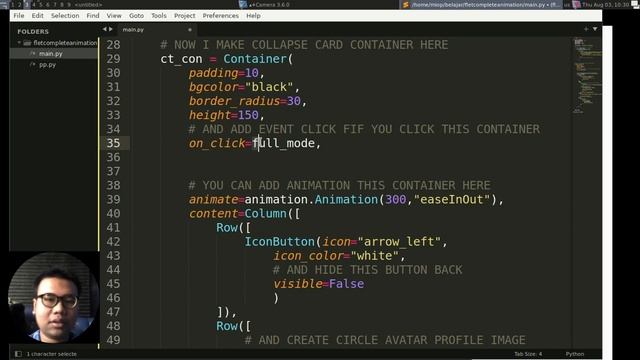The width and height of the screenshot is (640, 360).
Task: Select the fletcompleteanimation folder in sidebar
Action: tap(65, 42)
